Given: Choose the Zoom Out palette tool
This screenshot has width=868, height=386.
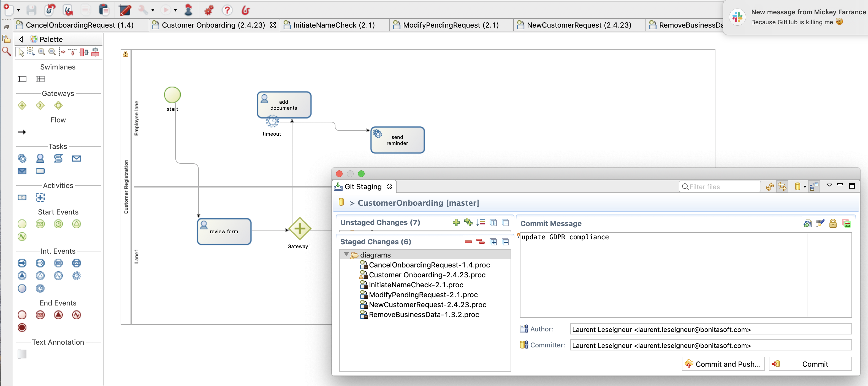Looking at the screenshot, I should point(52,52).
